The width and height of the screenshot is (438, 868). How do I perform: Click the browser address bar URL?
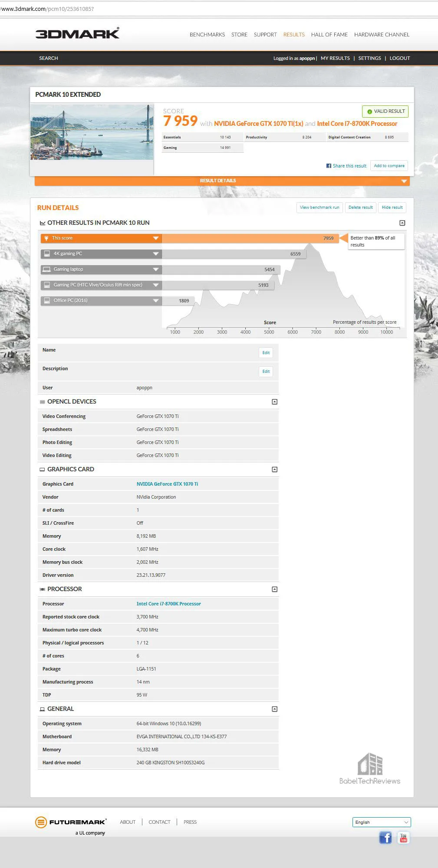click(x=47, y=9)
